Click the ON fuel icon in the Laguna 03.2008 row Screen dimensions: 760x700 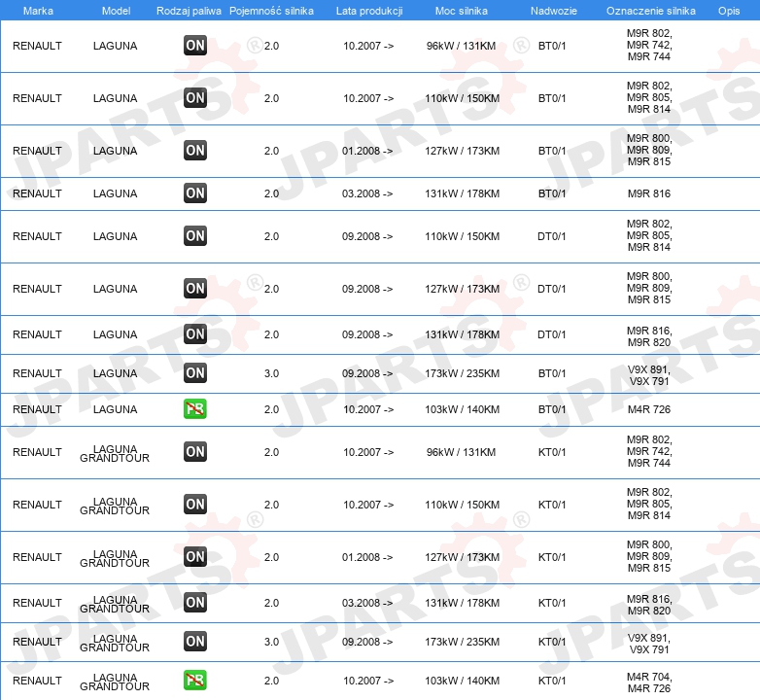pos(195,192)
